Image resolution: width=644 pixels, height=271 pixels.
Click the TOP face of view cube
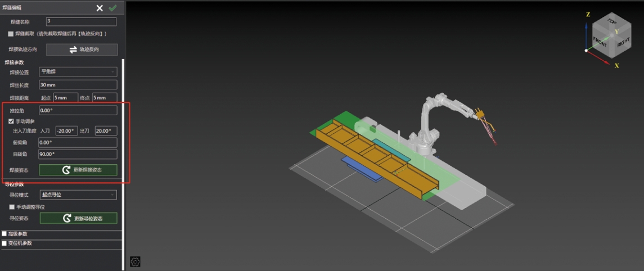pos(611,22)
